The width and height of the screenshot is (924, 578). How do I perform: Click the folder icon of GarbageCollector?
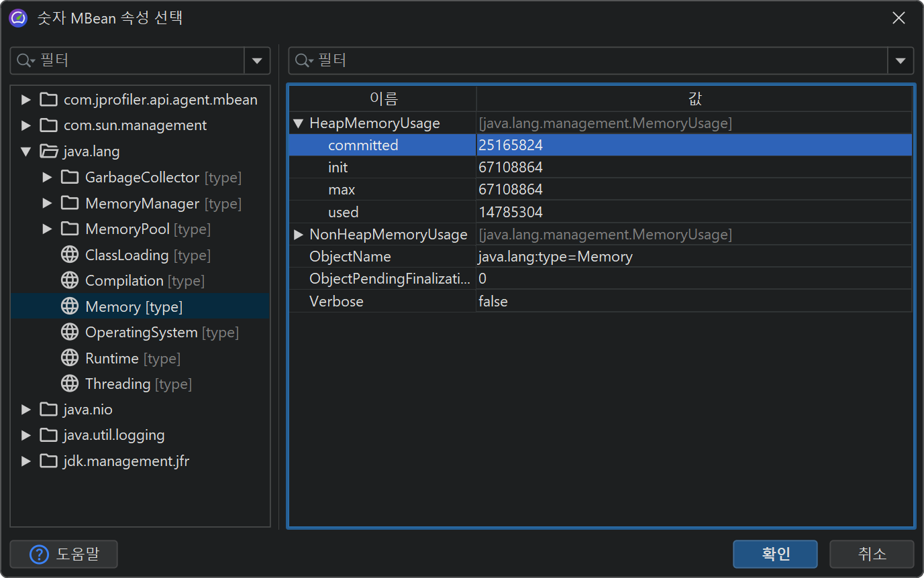pos(69,178)
